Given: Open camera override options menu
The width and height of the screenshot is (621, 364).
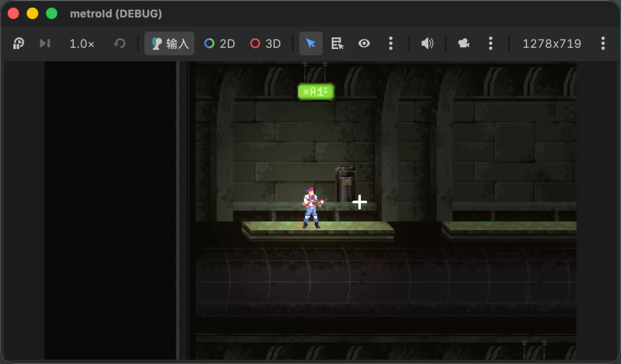Looking at the screenshot, I should click(491, 44).
